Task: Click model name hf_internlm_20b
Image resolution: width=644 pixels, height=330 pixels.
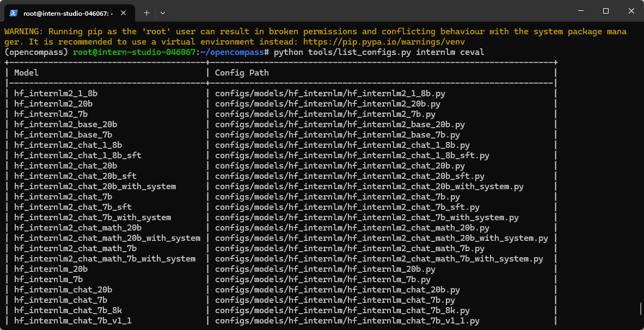Action: [x=51, y=269]
